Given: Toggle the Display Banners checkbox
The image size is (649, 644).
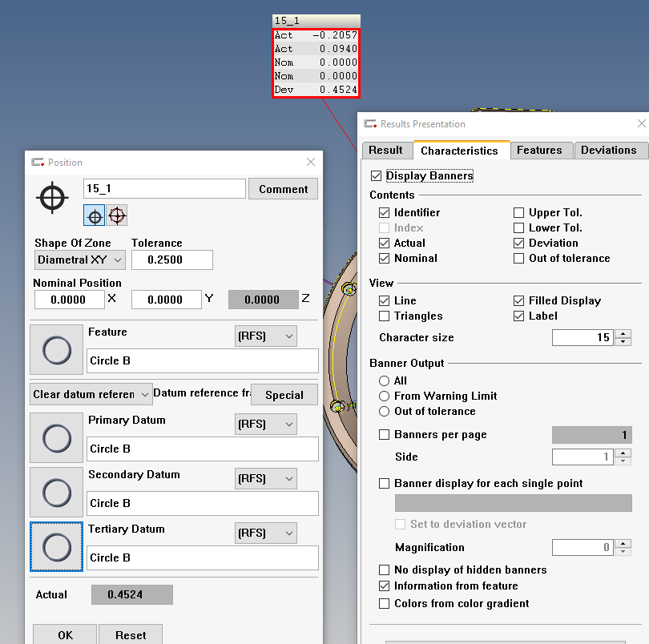Looking at the screenshot, I should (377, 175).
